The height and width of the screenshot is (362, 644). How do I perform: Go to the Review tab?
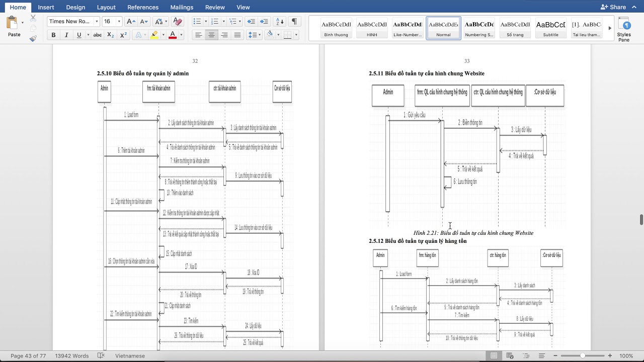[215, 8]
